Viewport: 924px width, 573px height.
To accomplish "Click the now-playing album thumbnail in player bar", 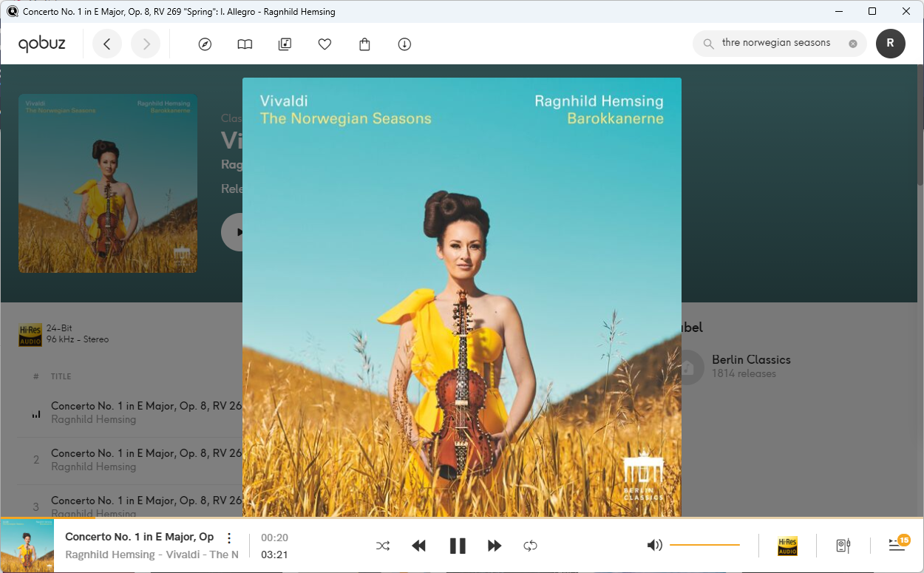I will pyautogui.click(x=27, y=546).
